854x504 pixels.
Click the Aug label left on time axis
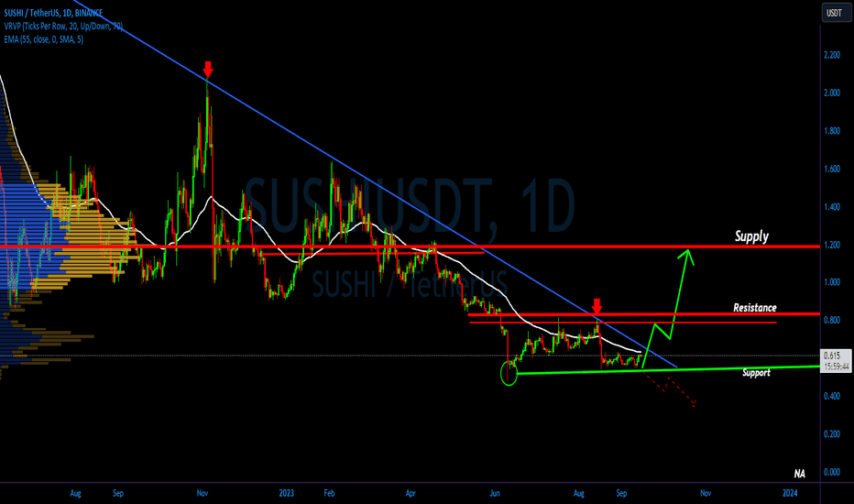[76, 493]
